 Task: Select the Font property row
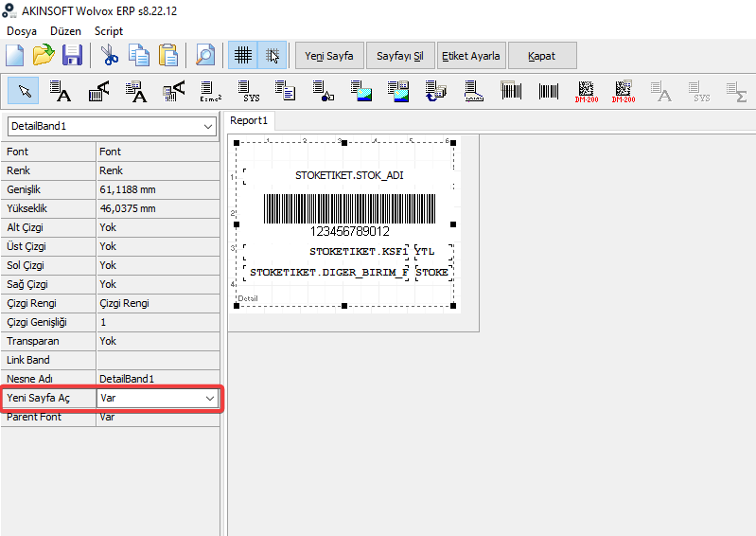click(x=110, y=152)
